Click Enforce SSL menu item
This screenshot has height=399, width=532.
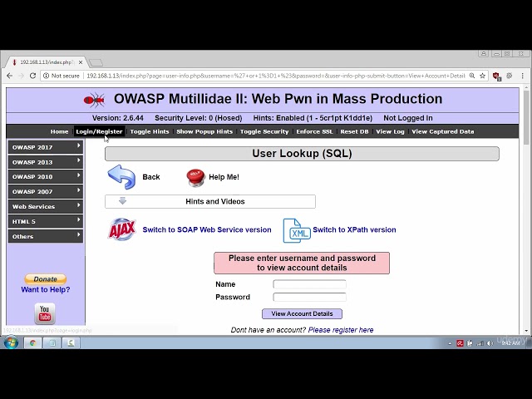[314, 131]
